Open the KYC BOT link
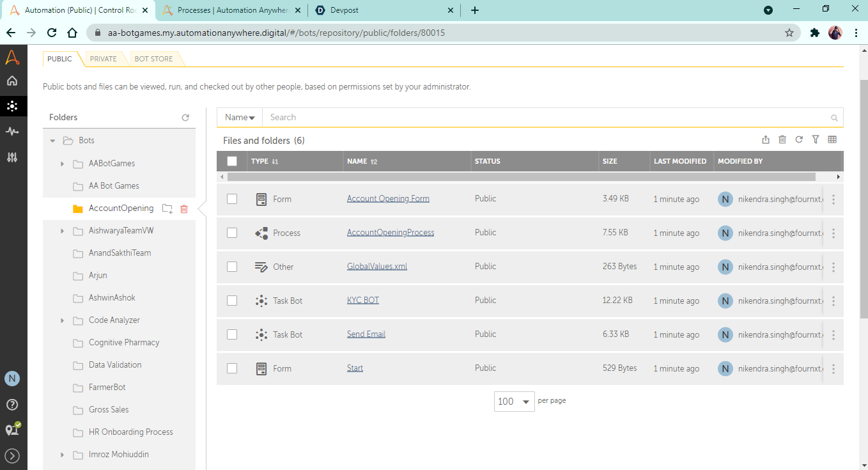This screenshot has height=470, width=868. tap(363, 301)
